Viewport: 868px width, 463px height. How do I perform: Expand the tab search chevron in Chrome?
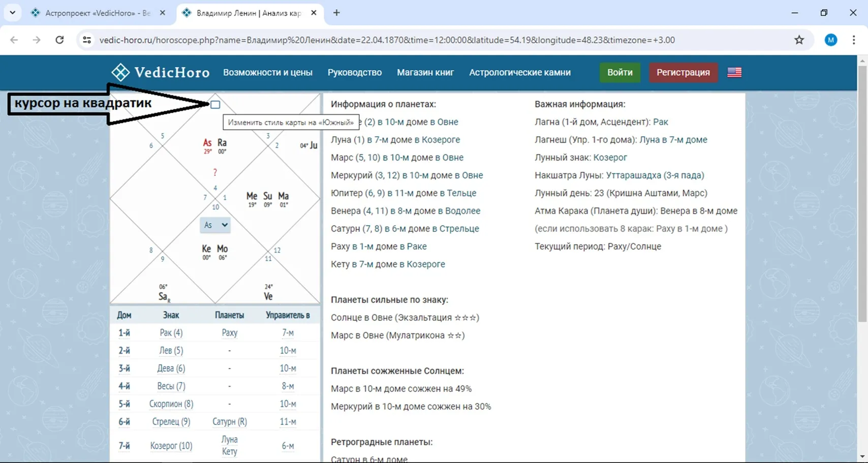coord(12,13)
